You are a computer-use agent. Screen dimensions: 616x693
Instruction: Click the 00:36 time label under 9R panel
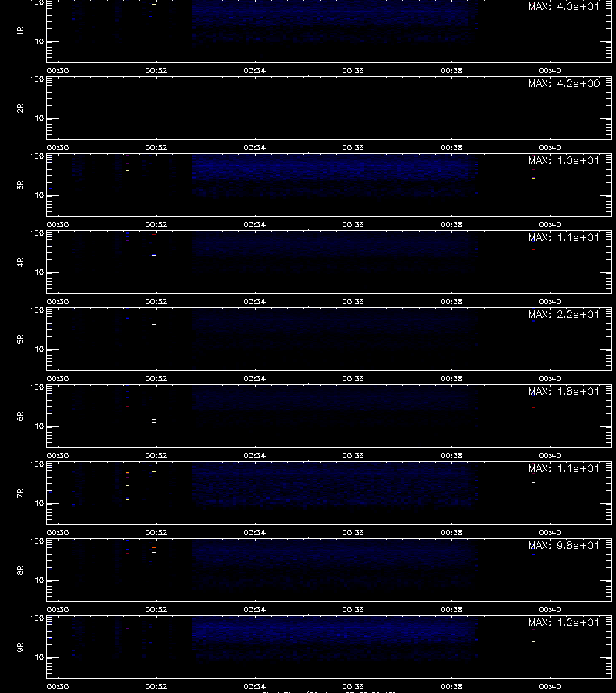pos(353,686)
